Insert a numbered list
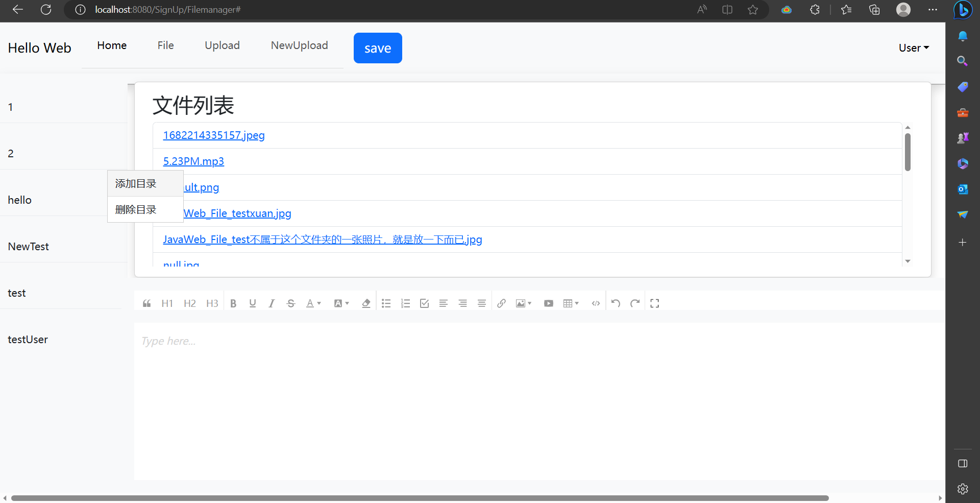The height and width of the screenshot is (503, 980). (x=405, y=303)
